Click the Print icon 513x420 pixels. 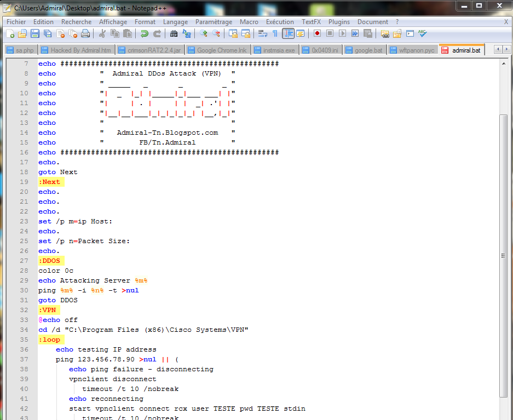tap(85, 34)
